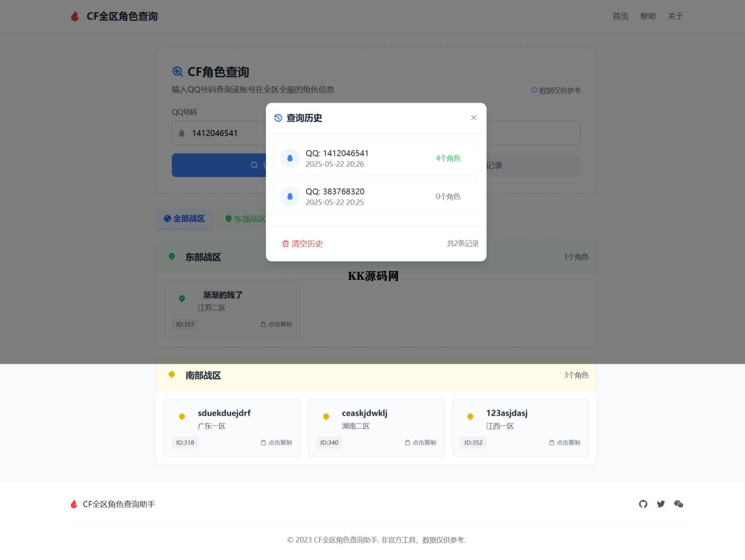Click the 0个角色 label
Image resolution: width=745 pixels, height=560 pixels.
click(x=448, y=197)
